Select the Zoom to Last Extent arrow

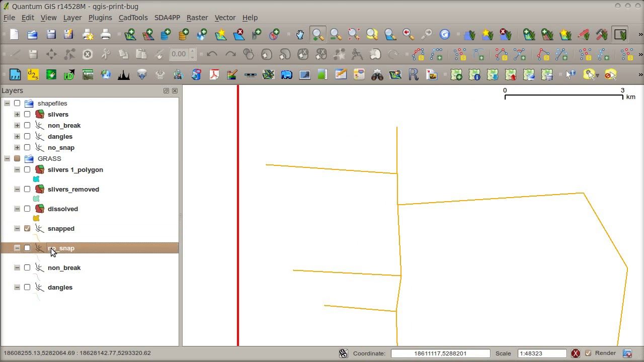tap(408, 34)
